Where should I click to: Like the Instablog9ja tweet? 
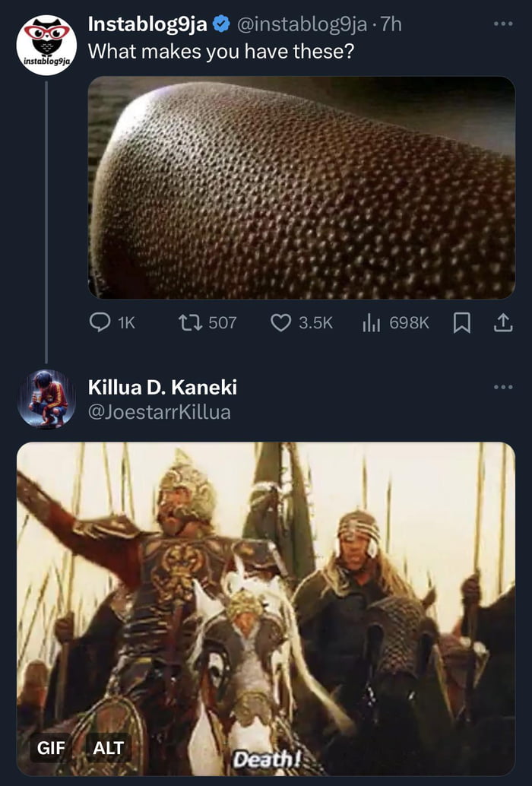(281, 323)
